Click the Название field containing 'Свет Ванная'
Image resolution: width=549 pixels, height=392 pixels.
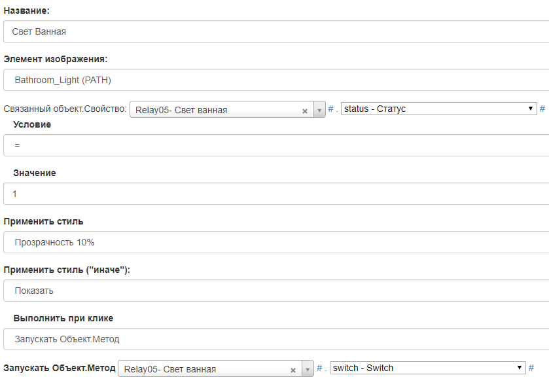point(275,31)
